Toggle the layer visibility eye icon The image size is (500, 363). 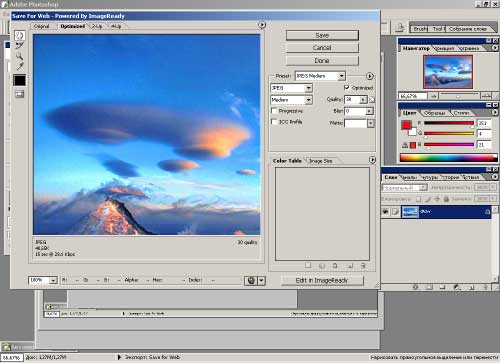pos(386,212)
